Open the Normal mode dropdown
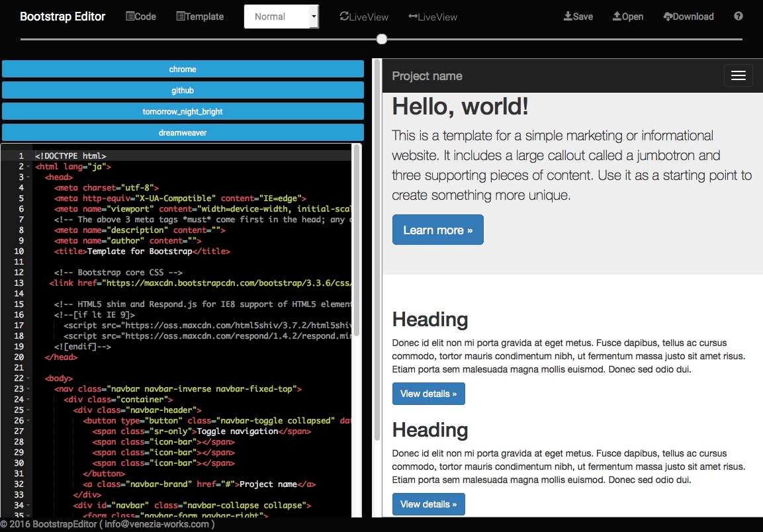The image size is (763, 532). coord(281,16)
